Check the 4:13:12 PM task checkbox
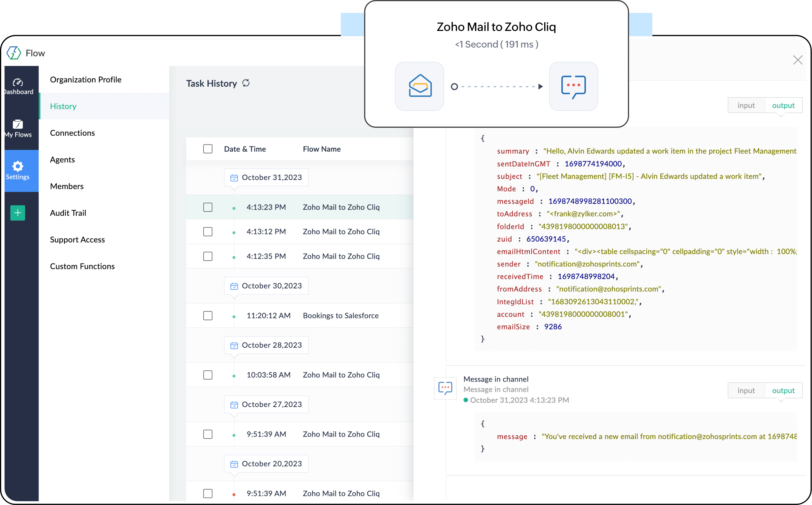This screenshot has height=505, width=812. pos(208,231)
